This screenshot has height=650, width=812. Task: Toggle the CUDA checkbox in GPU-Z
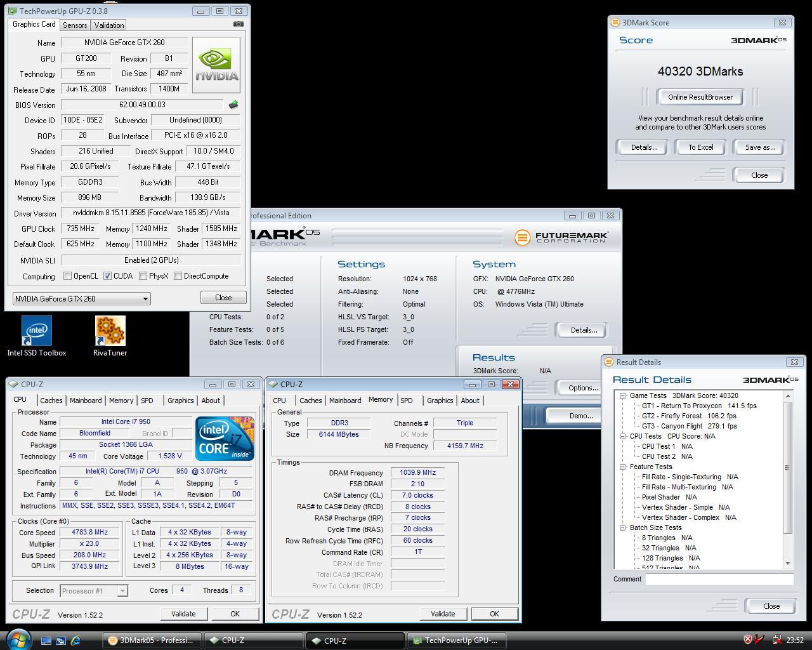(x=108, y=276)
